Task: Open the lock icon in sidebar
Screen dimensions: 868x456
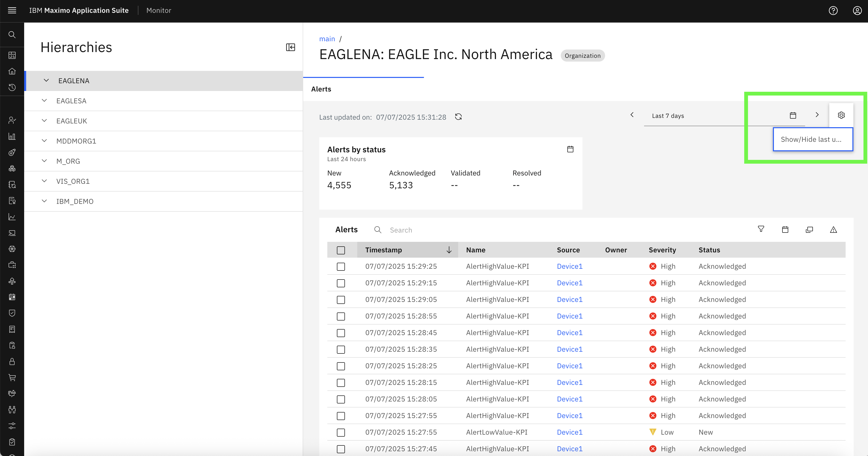Action: (x=12, y=361)
